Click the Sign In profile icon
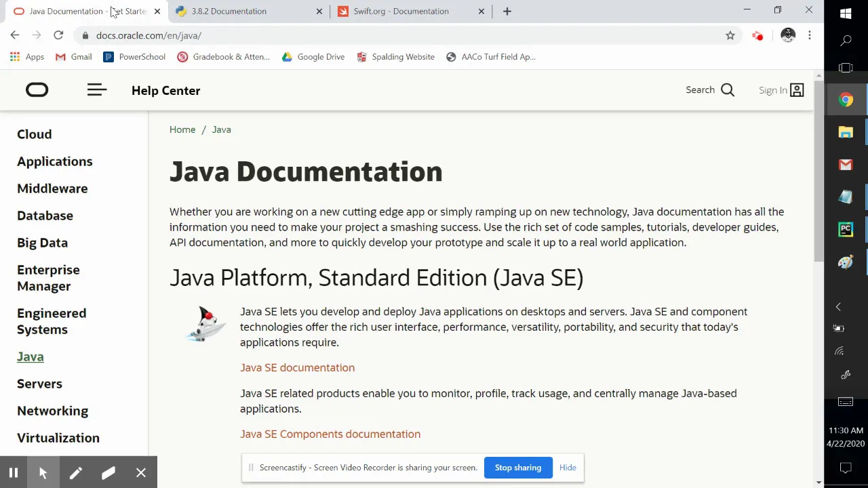Viewport: 868px width, 488px height. pyautogui.click(x=797, y=90)
